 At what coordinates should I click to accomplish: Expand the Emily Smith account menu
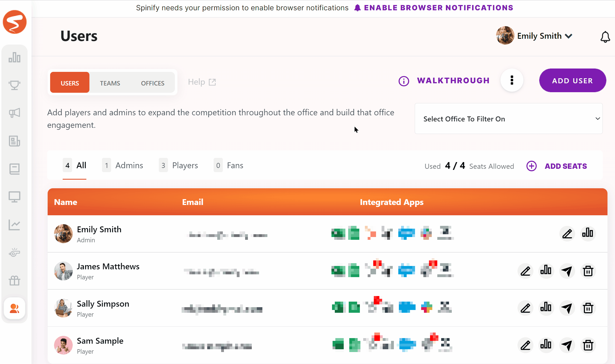coord(569,36)
